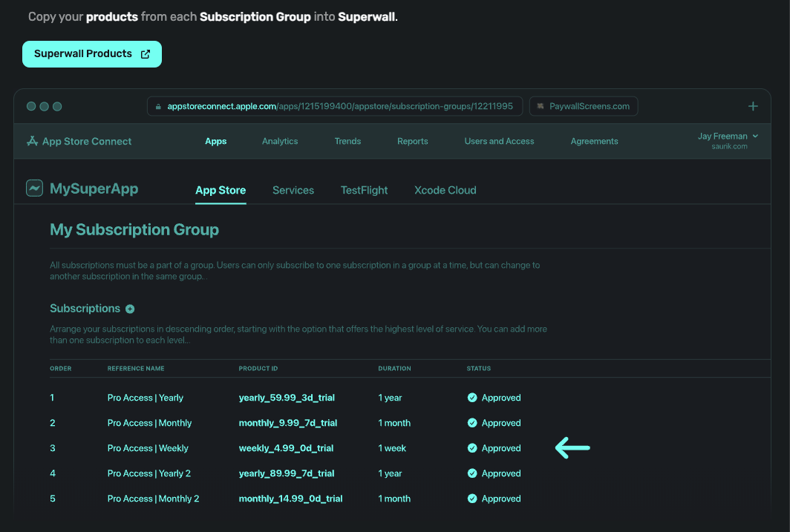Screen dimensions: 790x532
Task: Open the Agreements menu item
Action: click(x=594, y=142)
